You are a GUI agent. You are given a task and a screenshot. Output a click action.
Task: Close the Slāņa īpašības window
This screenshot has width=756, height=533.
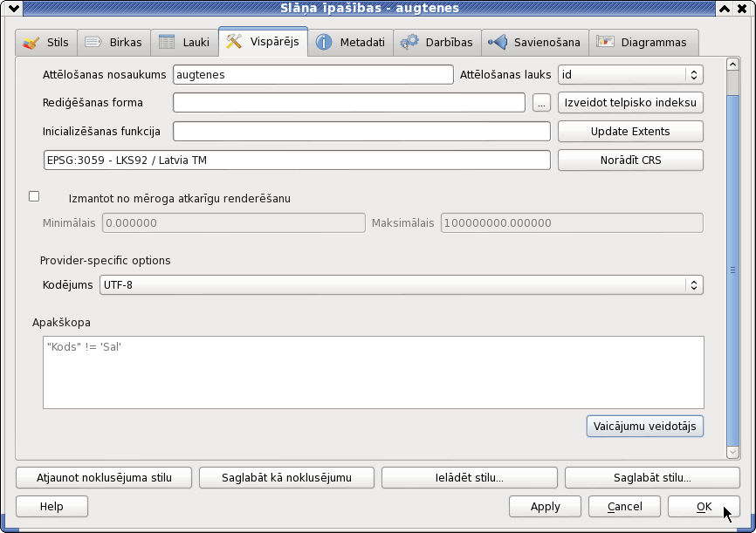(742, 8)
